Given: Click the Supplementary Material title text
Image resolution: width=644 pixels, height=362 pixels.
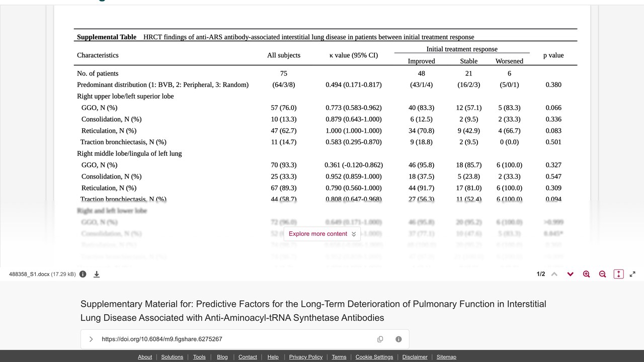Looking at the screenshot, I should coord(313,311).
